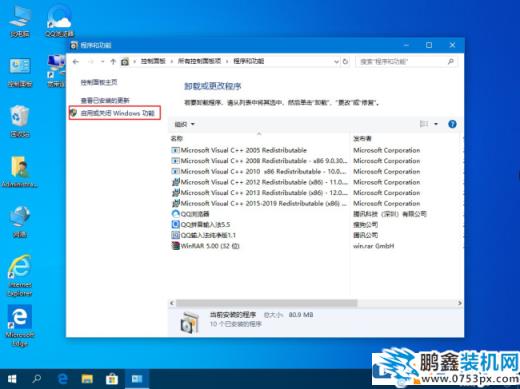Click the Visual C++ 2012 installer icon
520x389 pixels.
175,182
